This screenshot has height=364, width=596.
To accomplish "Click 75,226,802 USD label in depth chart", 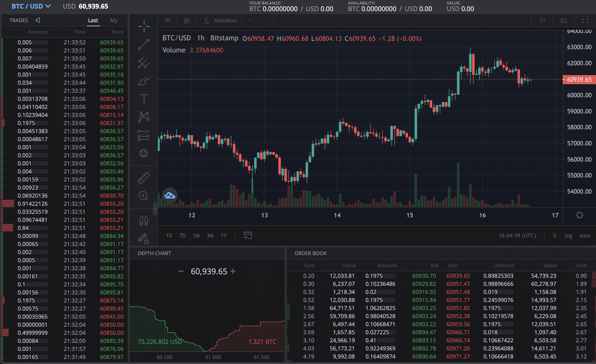I will click(160, 342).
